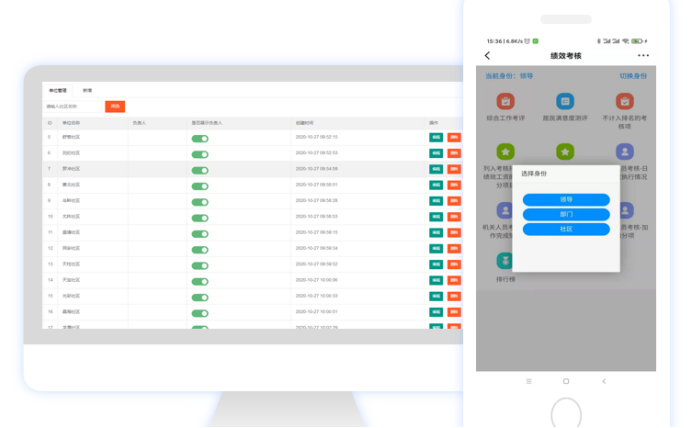Click the red delete button in row ID 16
The height and width of the screenshot is (428, 692).
click(x=454, y=312)
